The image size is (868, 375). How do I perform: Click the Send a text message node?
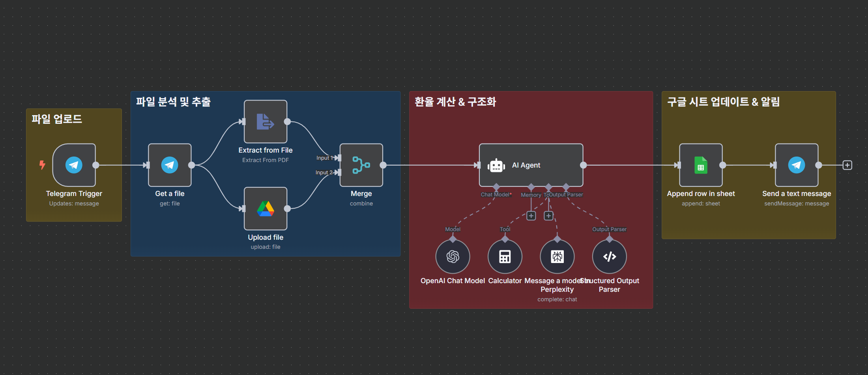pos(797,165)
